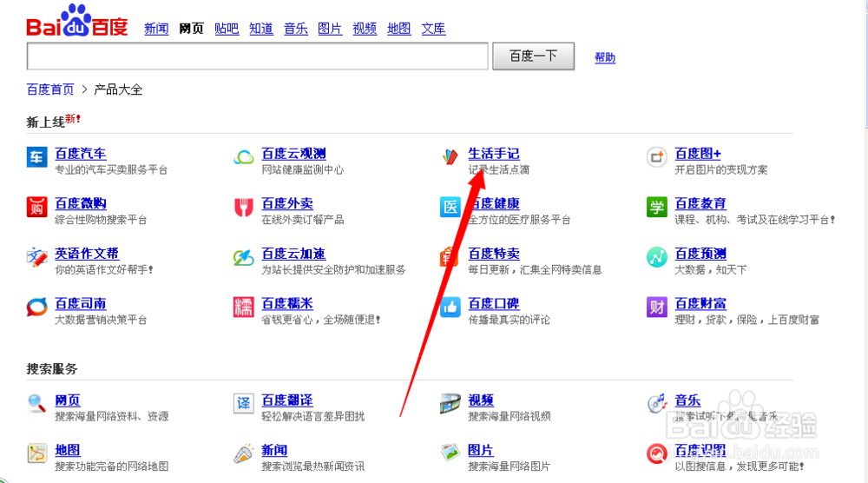
Task: Click the 新闻 search service icon
Action: 244,453
